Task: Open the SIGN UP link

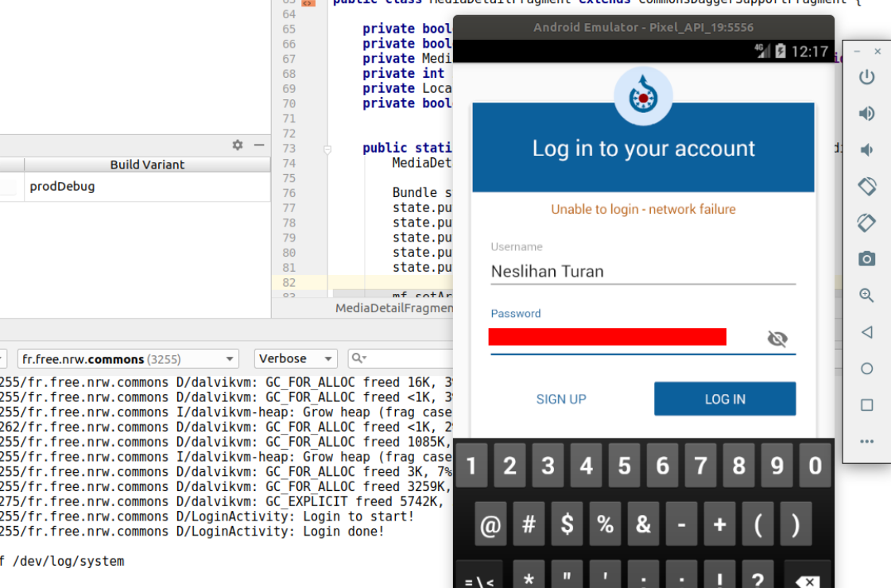Action: (x=562, y=399)
